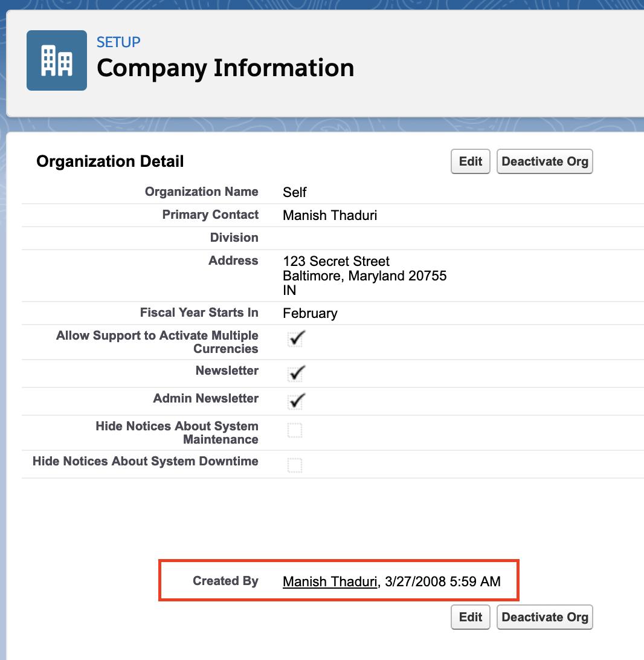Click the Created By label
Screen dimensions: 644x660
pyautogui.click(x=225, y=581)
